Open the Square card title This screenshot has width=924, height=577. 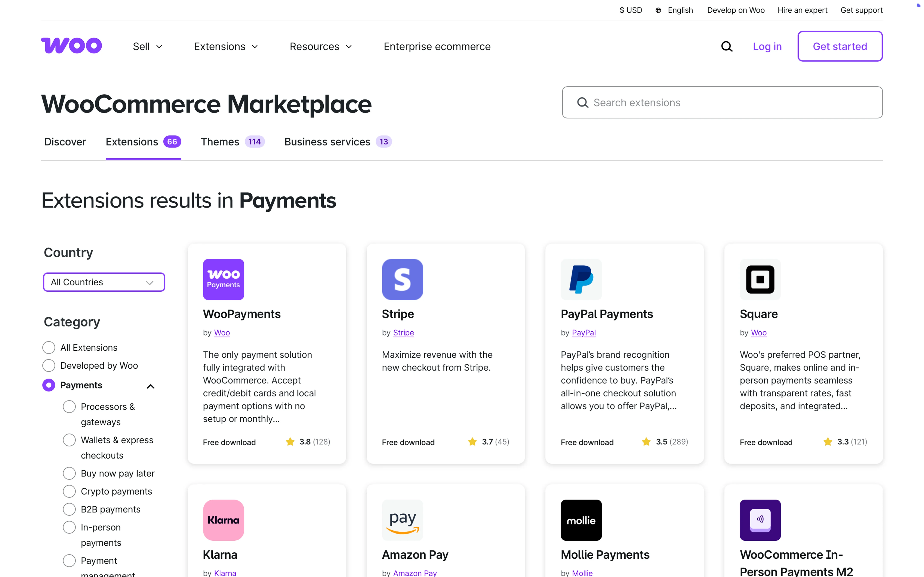(x=758, y=314)
